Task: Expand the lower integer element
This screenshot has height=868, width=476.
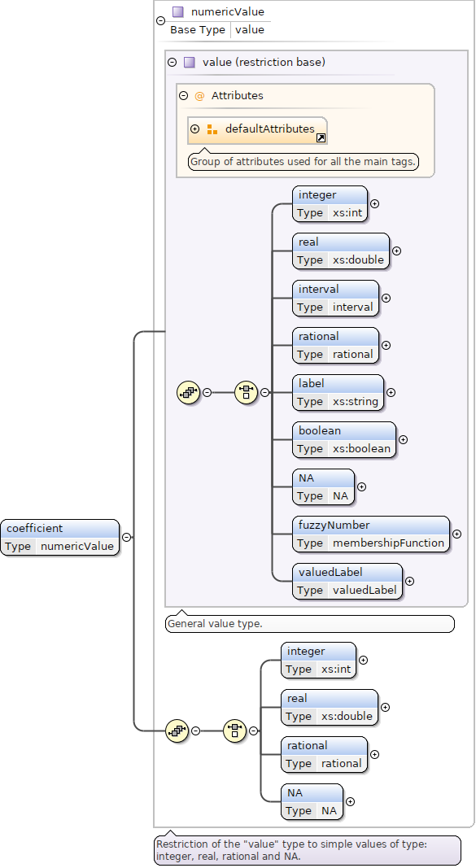Action: click(363, 660)
